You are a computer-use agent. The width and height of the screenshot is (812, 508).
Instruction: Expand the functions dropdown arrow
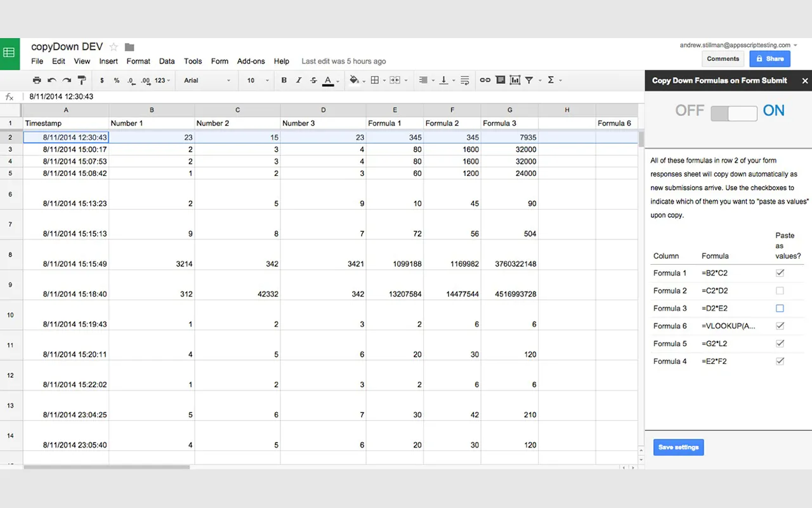tap(560, 81)
